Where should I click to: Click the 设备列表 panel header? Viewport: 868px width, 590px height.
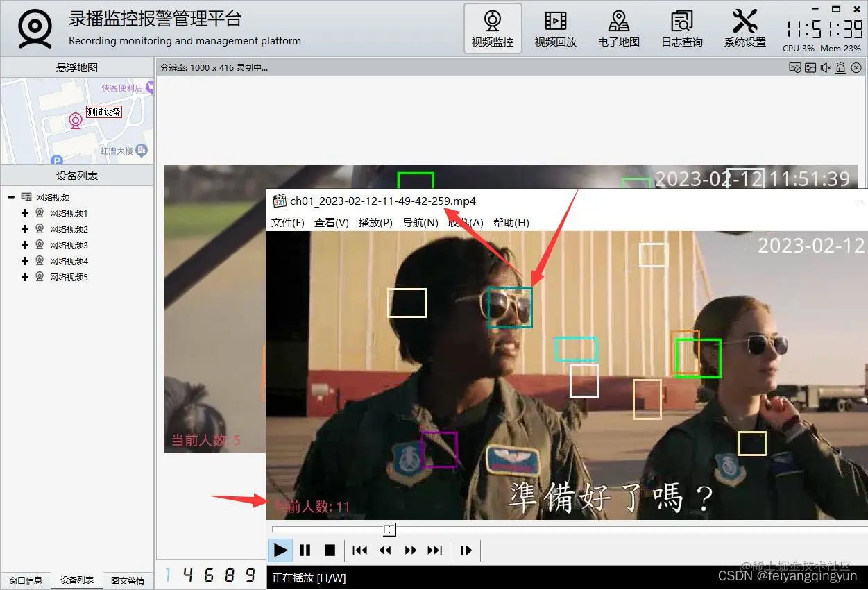[77, 176]
